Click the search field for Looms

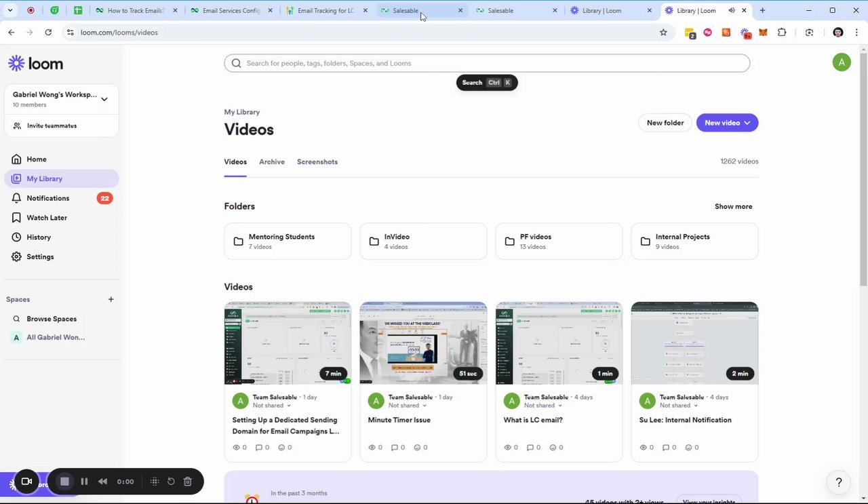click(487, 63)
